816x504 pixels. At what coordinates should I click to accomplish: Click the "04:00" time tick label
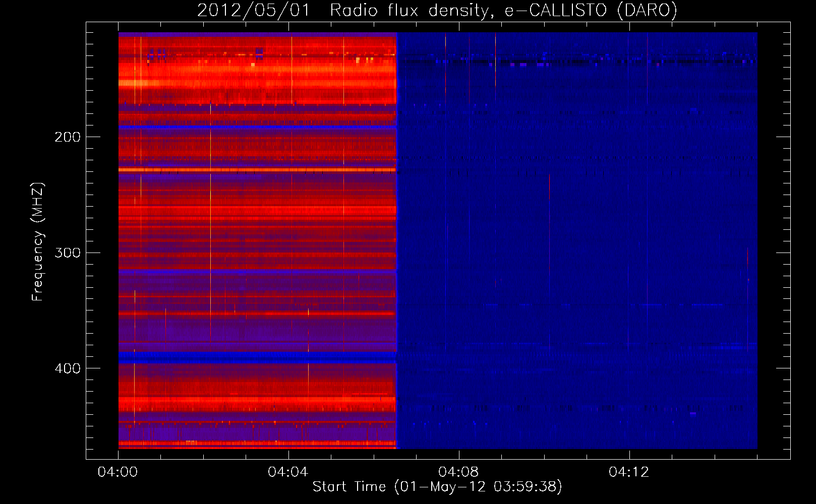[118, 472]
